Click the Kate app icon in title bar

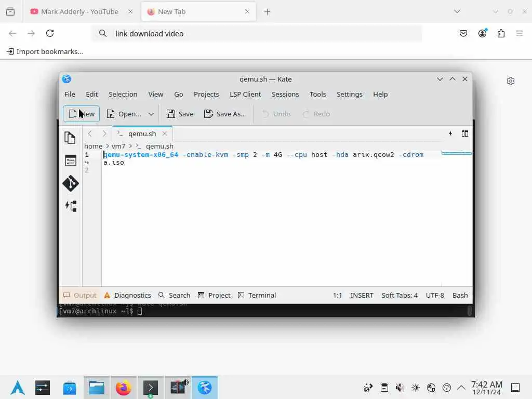coord(66,79)
